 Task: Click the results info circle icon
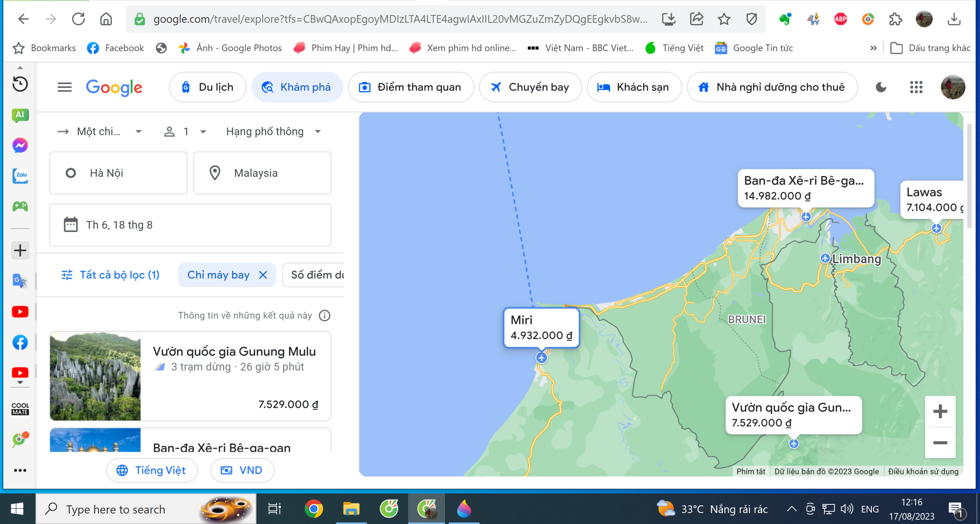(324, 316)
